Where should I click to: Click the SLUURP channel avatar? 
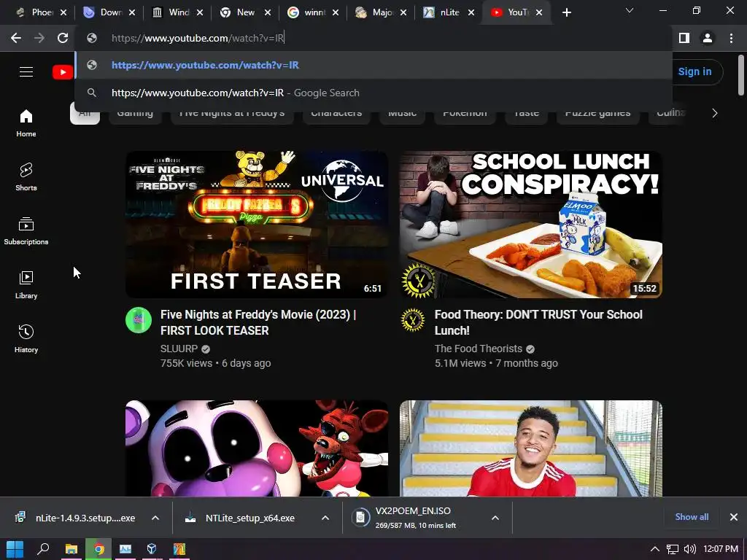coord(139,320)
